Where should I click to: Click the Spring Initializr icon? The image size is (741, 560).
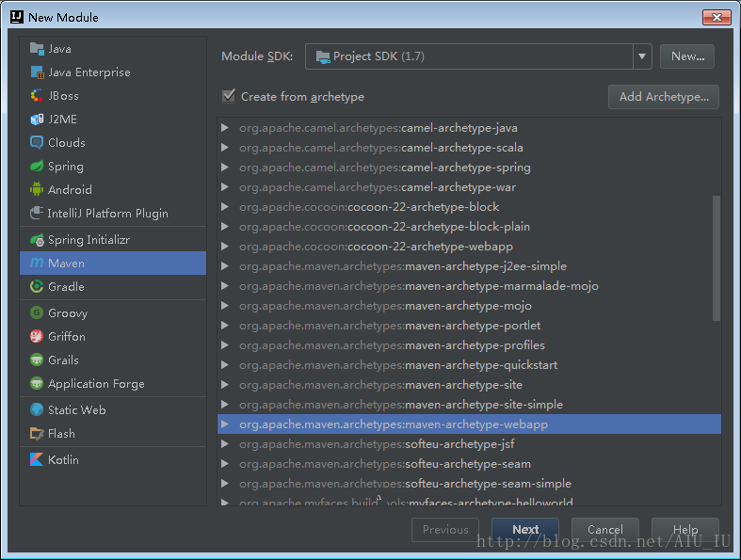(x=37, y=240)
